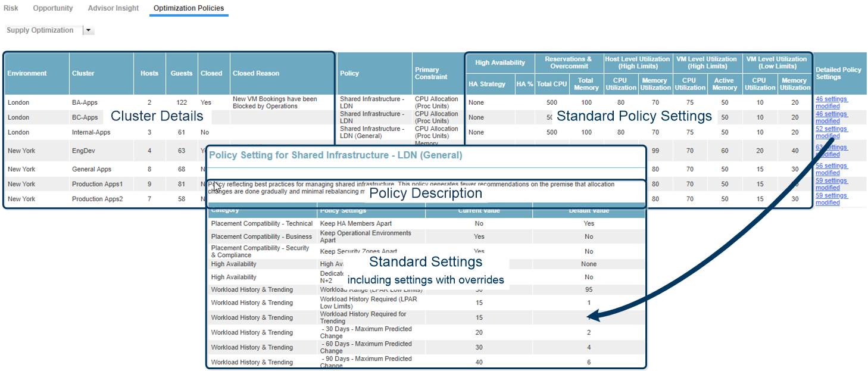Click the HA % column header
This screenshot has width=868, height=371.
[525, 84]
